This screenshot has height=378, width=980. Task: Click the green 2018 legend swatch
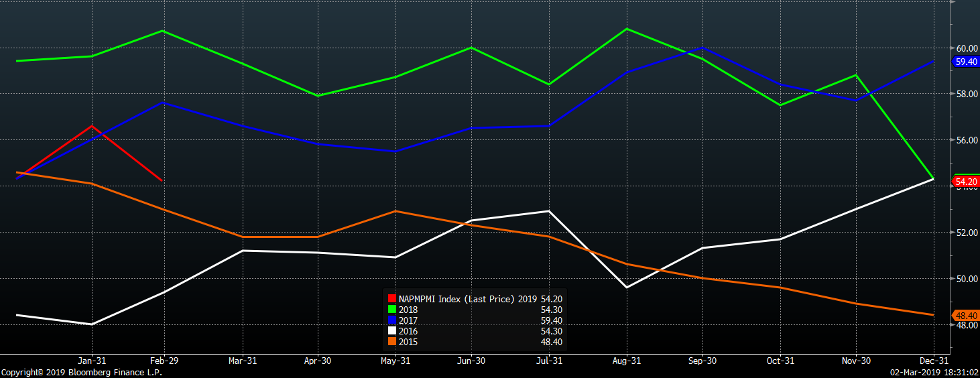[392, 310]
